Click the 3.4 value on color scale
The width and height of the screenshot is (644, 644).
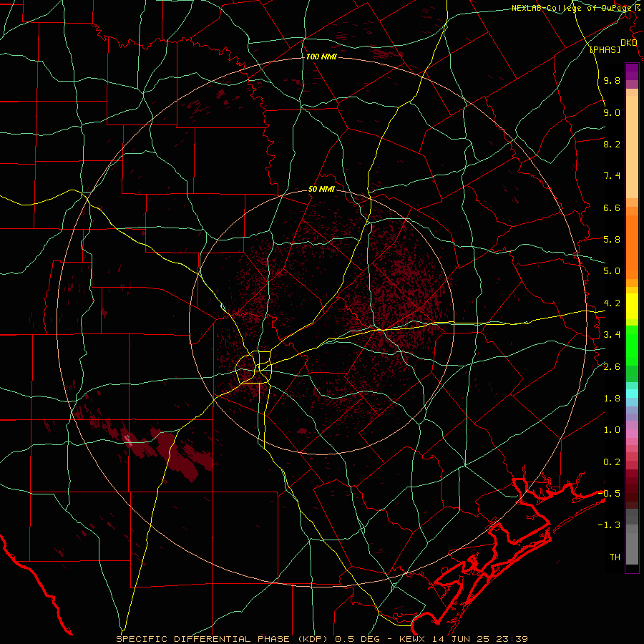612,335
